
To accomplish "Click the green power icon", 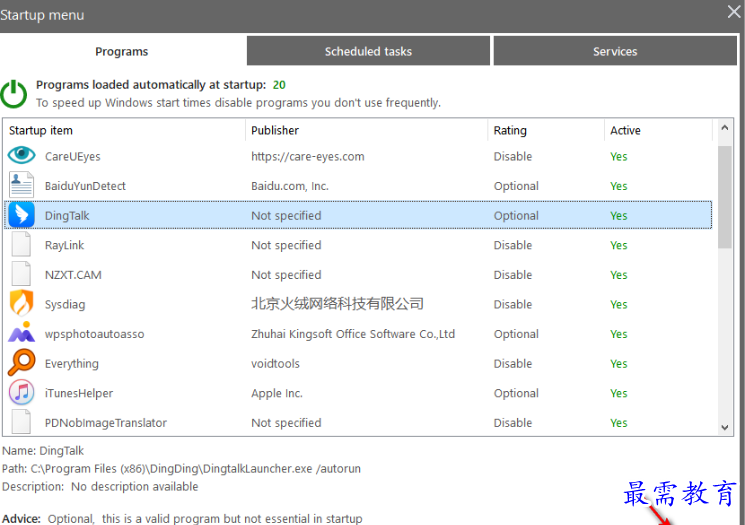I will pos(14,94).
